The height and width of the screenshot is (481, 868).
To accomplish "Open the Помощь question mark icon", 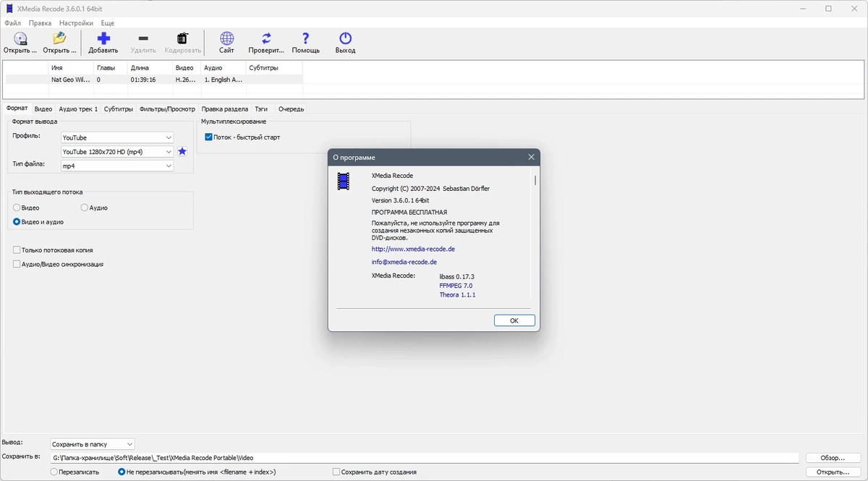I will pyautogui.click(x=306, y=38).
